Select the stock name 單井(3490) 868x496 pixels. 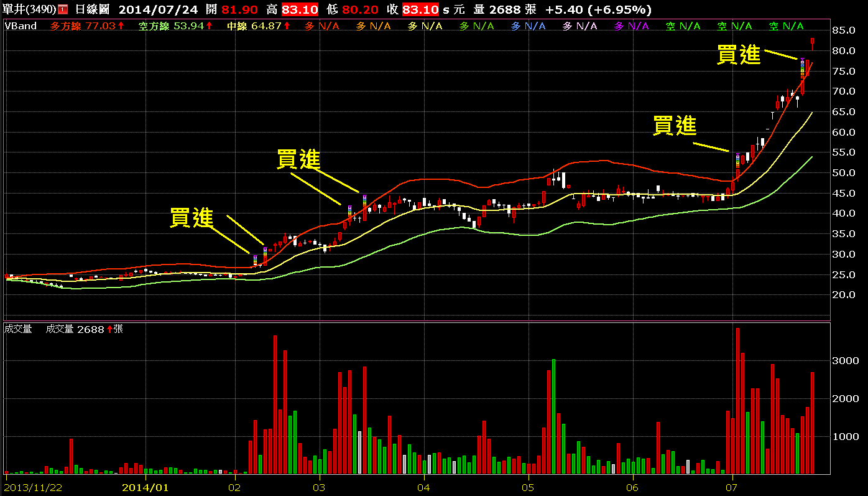[x=30, y=9]
